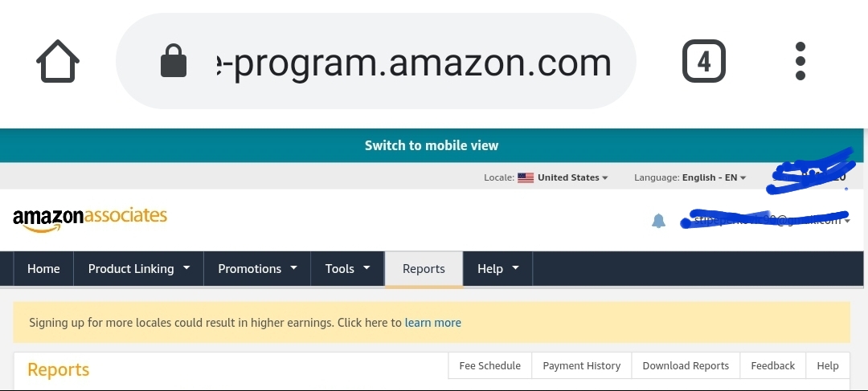Open the tab switcher showing 4 tabs
The height and width of the screenshot is (391, 868).
click(703, 61)
